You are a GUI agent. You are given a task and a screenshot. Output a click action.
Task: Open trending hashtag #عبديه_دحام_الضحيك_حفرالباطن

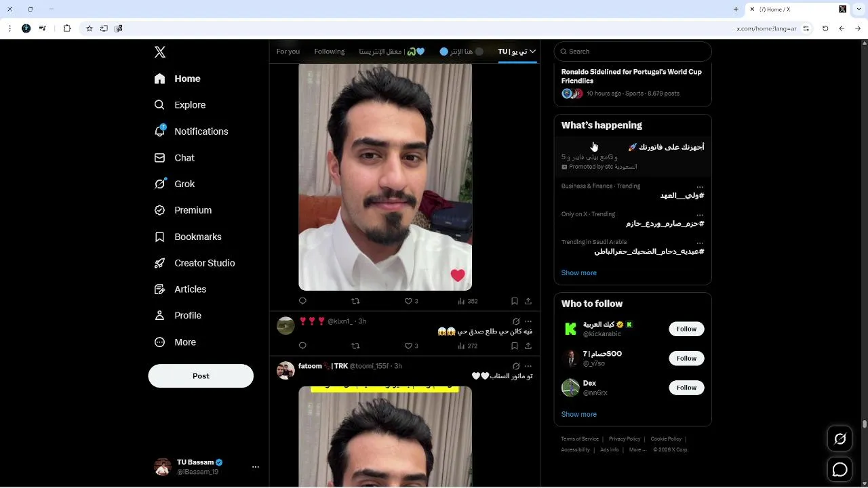(649, 251)
